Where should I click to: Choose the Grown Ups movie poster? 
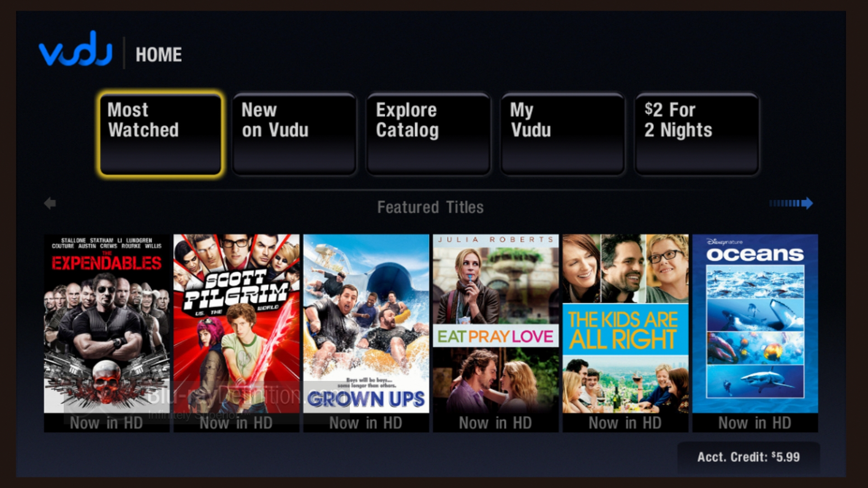[366, 324]
